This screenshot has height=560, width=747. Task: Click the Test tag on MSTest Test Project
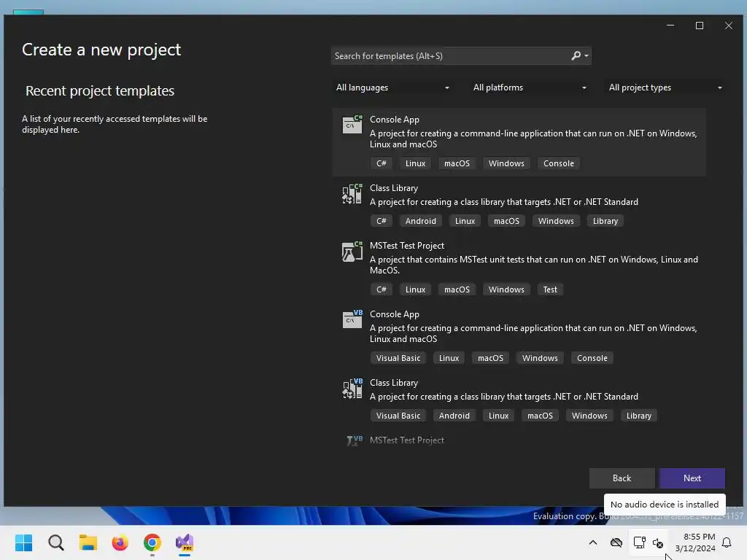coord(550,289)
